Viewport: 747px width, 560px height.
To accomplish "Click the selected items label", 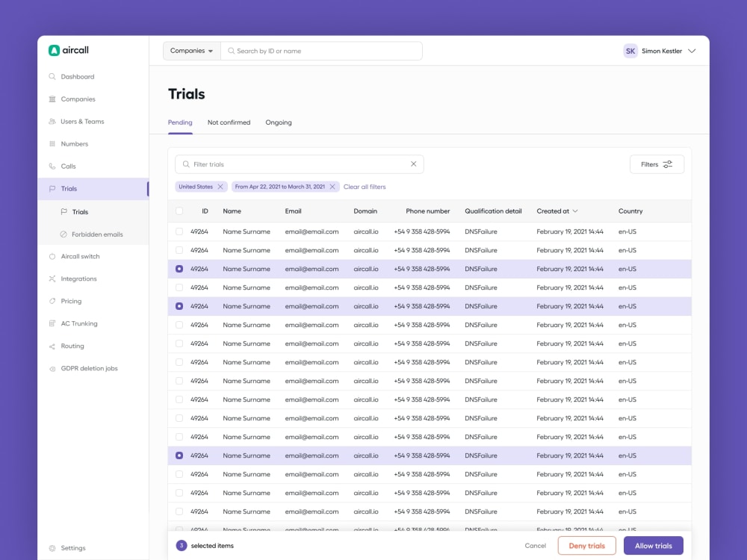I will coord(212,546).
